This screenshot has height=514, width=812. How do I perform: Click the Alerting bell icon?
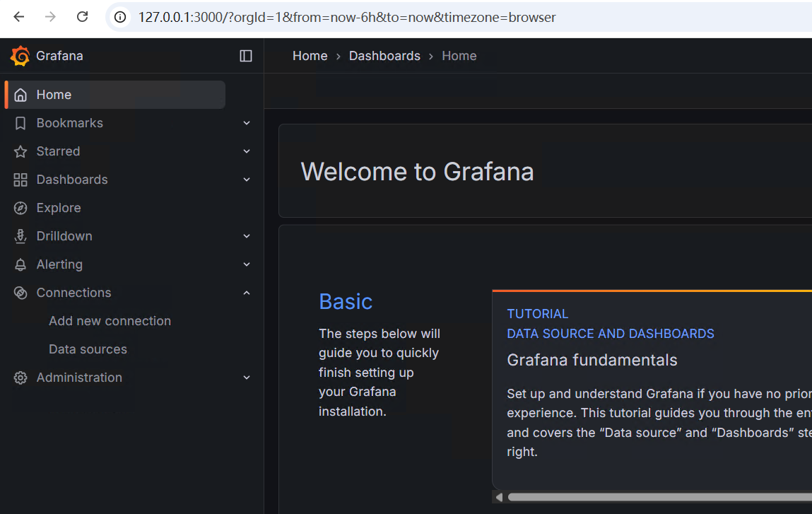pos(20,264)
